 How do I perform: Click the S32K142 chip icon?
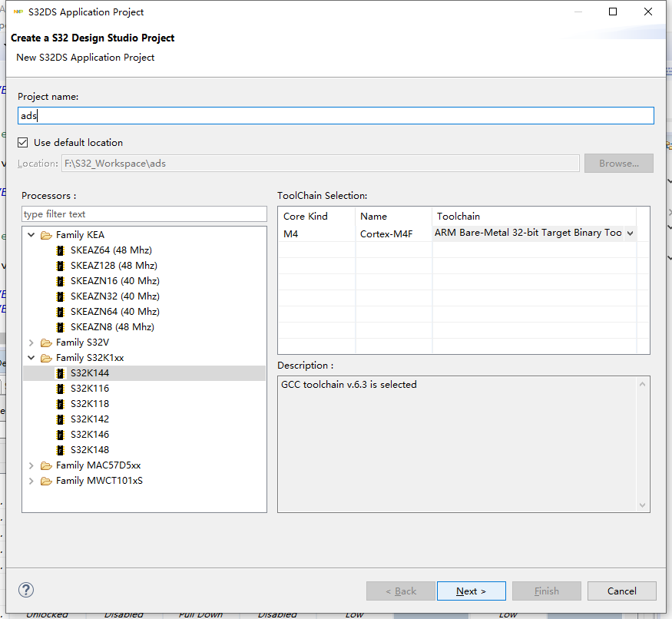click(61, 419)
